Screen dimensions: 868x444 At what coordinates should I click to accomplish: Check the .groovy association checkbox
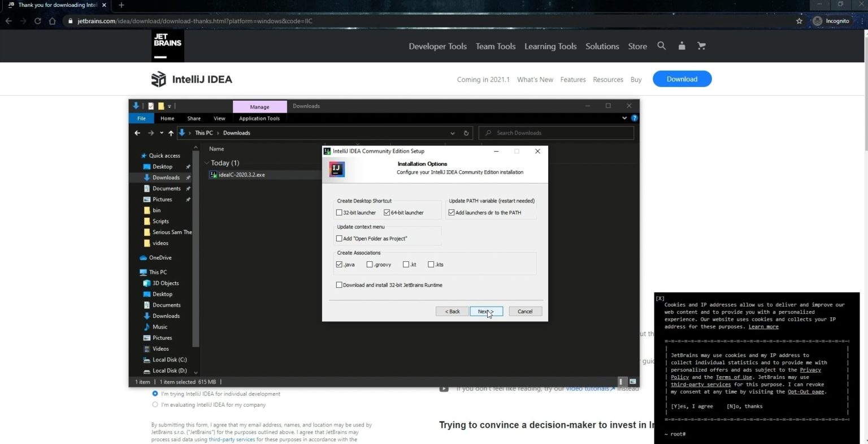(370, 264)
